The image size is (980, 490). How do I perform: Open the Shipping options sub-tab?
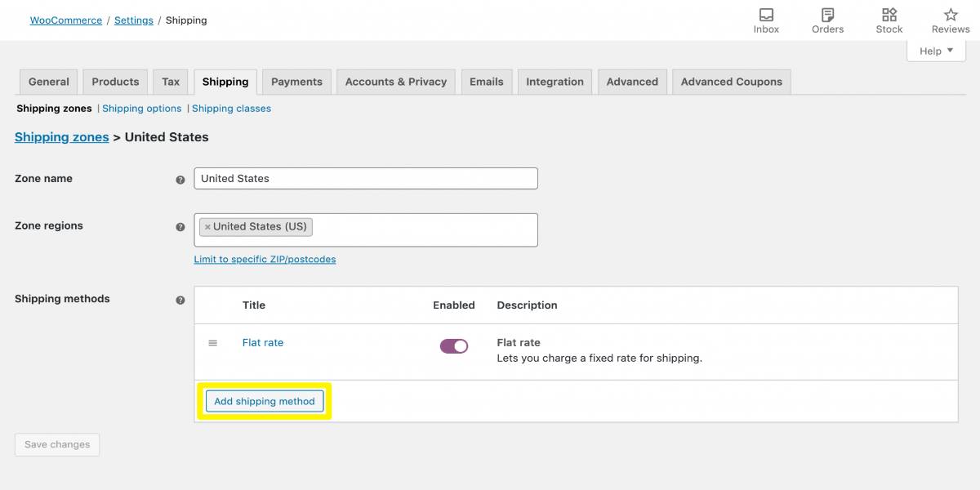141,109
